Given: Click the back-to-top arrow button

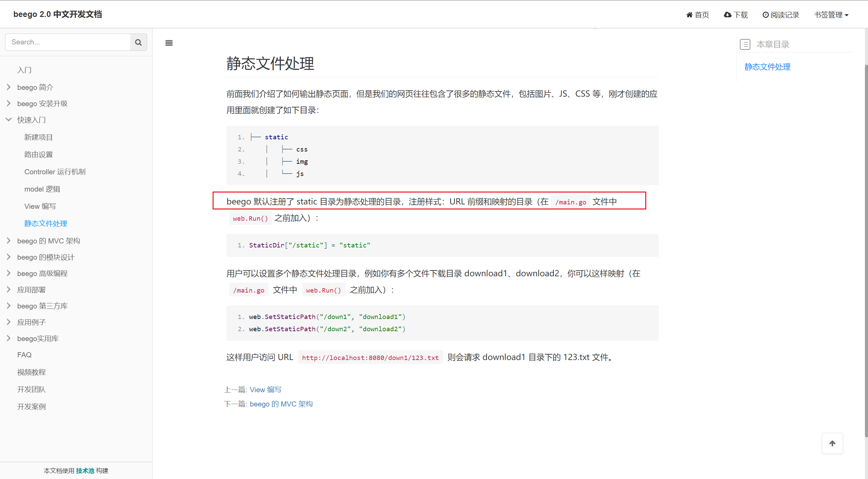Looking at the screenshot, I should click(832, 443).
